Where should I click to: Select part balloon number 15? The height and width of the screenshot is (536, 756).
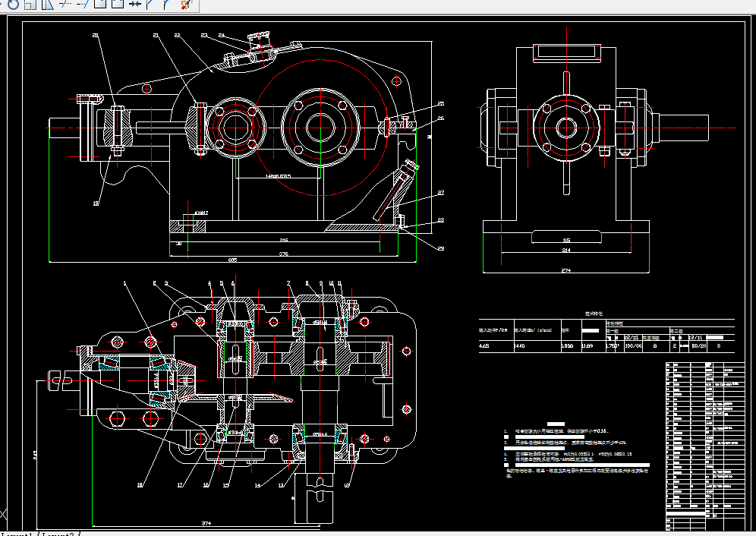225,485
